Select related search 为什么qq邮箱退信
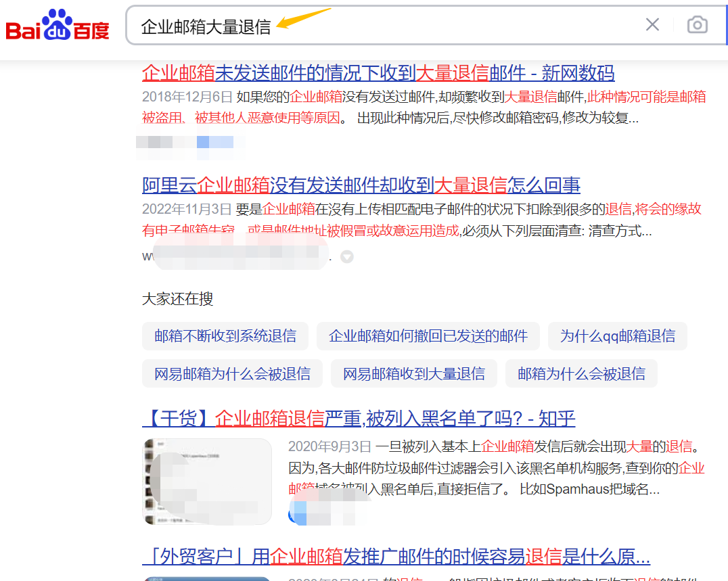This screenshot has width=728, height=581. pos(618,336)
